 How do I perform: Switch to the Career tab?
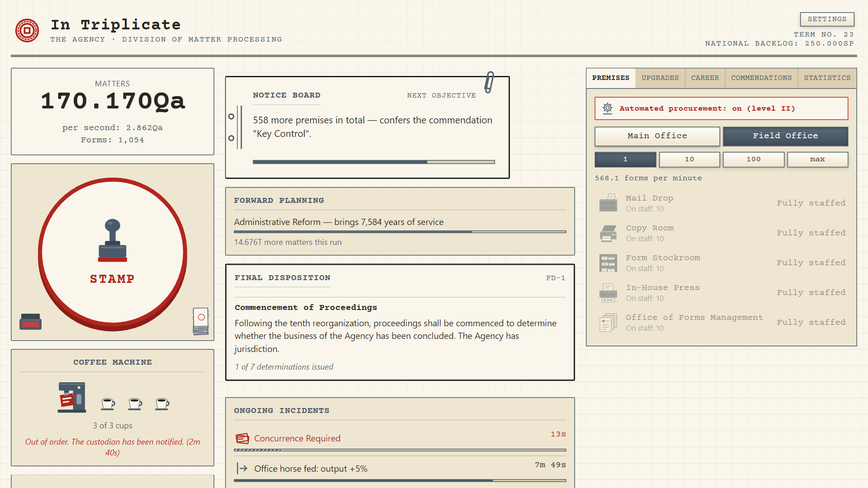705,78
